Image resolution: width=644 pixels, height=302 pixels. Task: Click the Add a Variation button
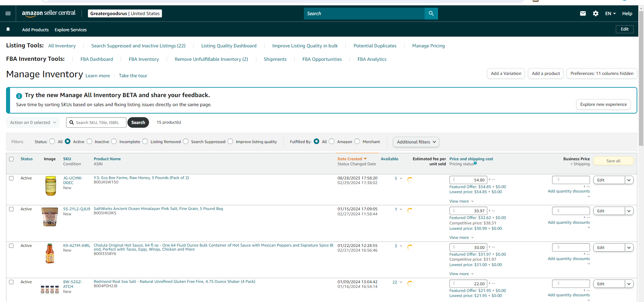(506, 74)
